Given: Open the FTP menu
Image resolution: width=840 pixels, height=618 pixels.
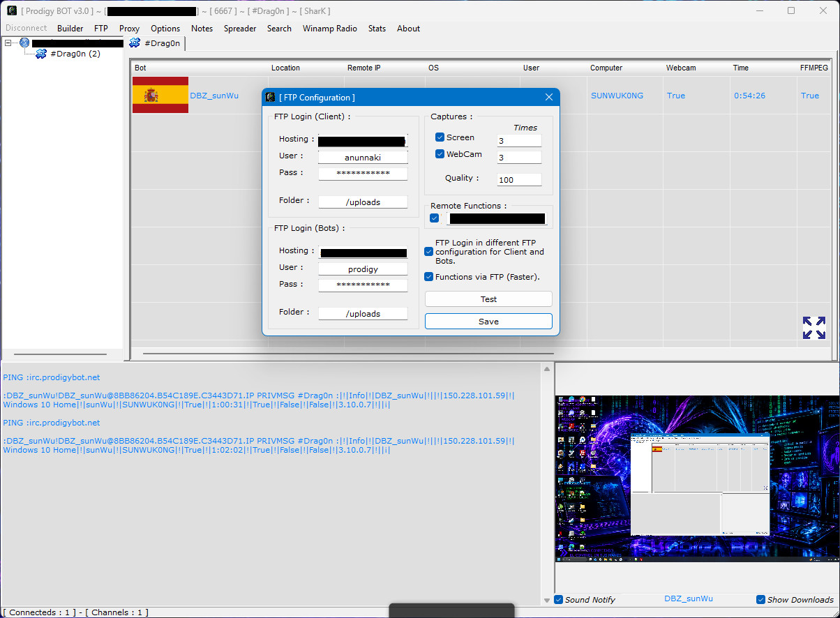Looking at the screenshot, I should point(101,29).
